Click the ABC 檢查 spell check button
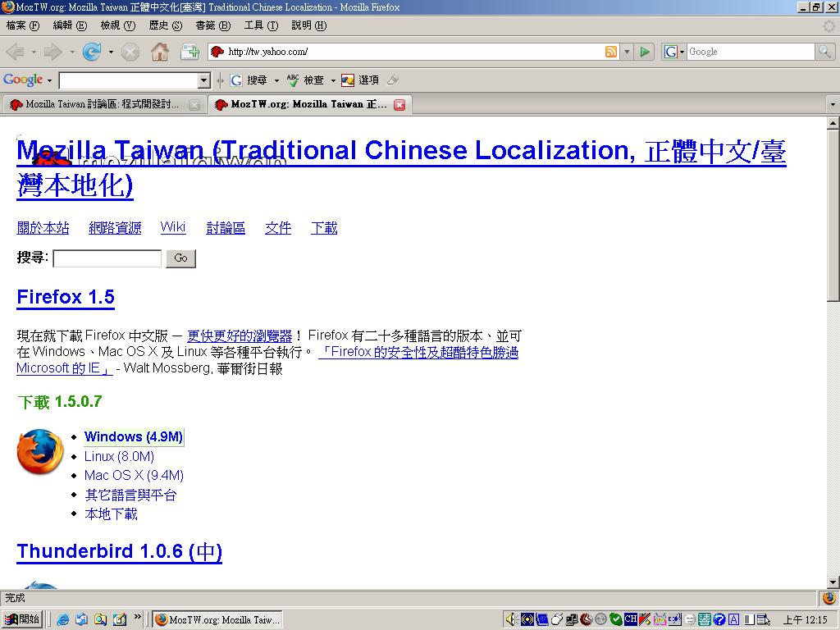 pyautogui.click(x=305, y=80)
